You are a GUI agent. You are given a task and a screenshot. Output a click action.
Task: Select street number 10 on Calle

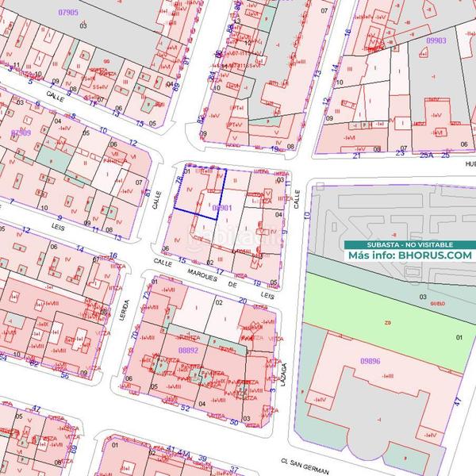[306, 214]
